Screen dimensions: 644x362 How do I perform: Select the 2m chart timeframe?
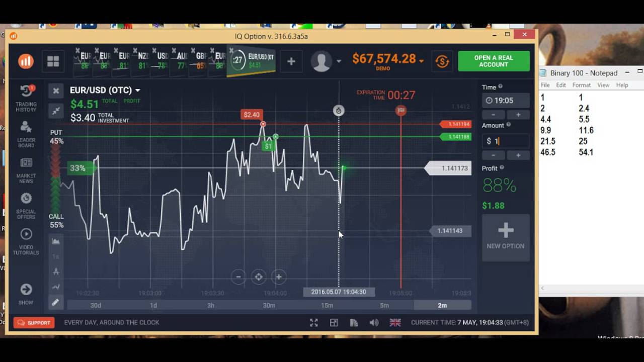(442, 305)
